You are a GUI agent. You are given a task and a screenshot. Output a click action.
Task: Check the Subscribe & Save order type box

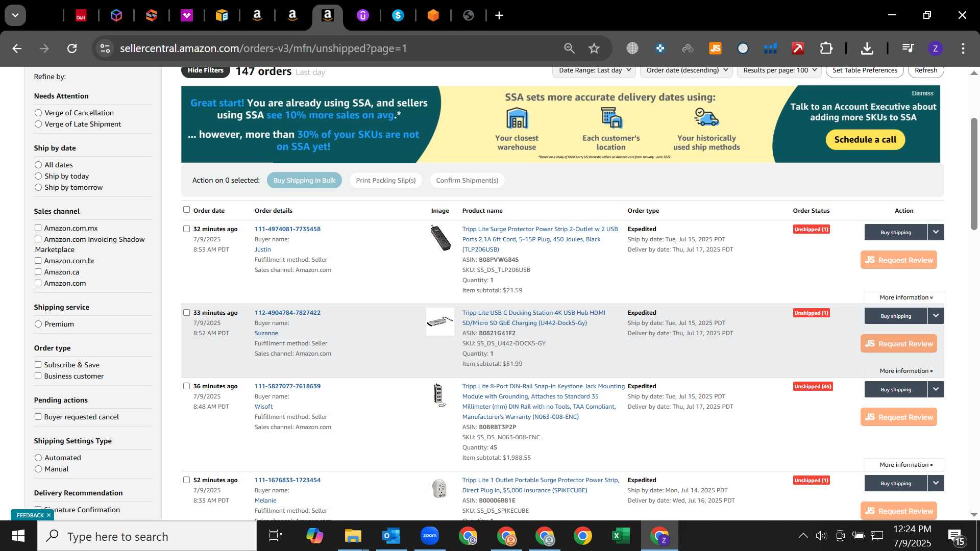point(38,365)
